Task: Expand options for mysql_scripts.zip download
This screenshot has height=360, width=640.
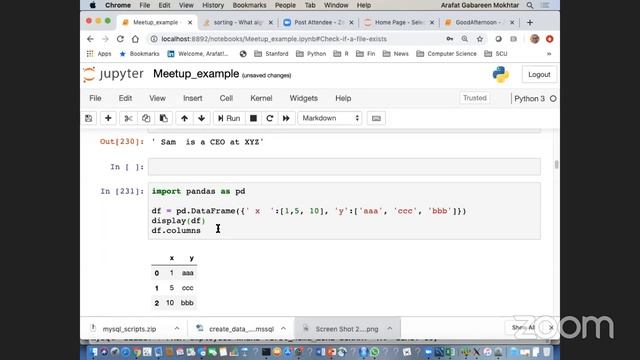Action: pyautogui.click(x=177, y=329)
